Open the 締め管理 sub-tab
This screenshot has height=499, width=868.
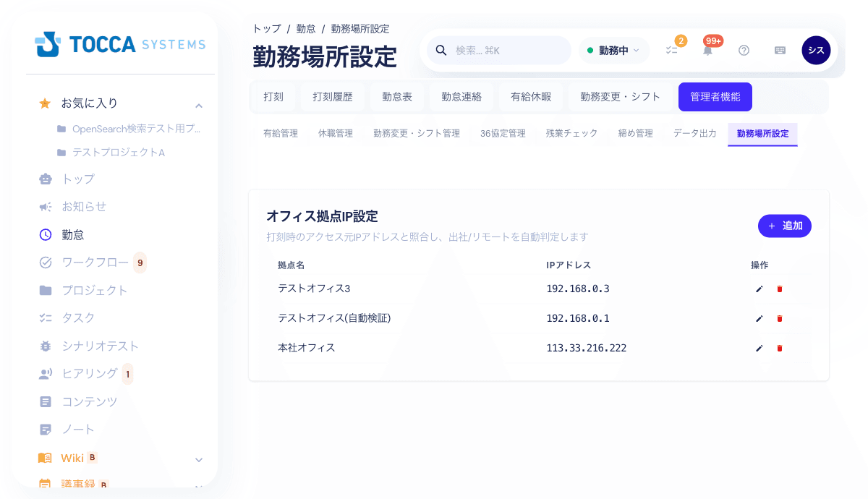636,134
